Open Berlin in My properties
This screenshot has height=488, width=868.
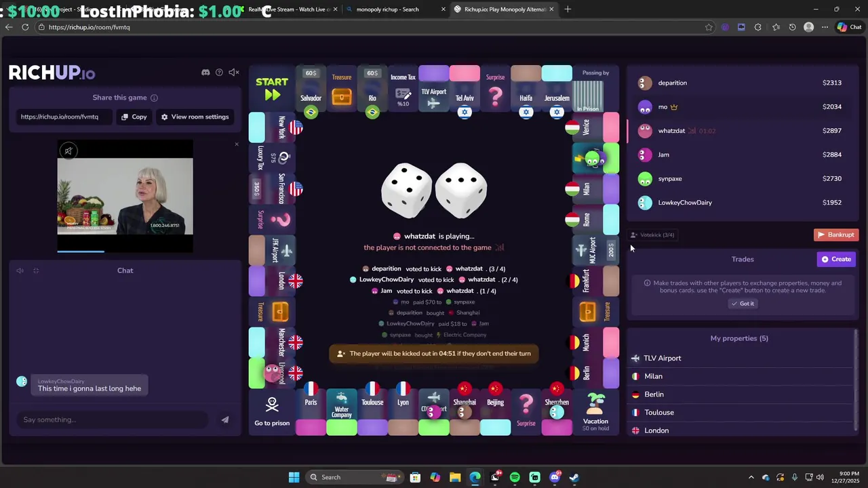point(741,394)
